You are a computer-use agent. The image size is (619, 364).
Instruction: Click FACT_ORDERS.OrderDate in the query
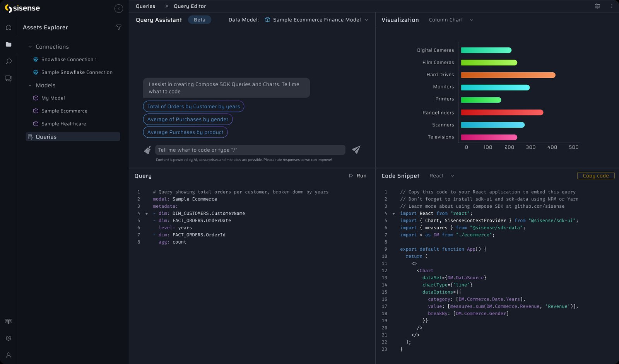202,220
